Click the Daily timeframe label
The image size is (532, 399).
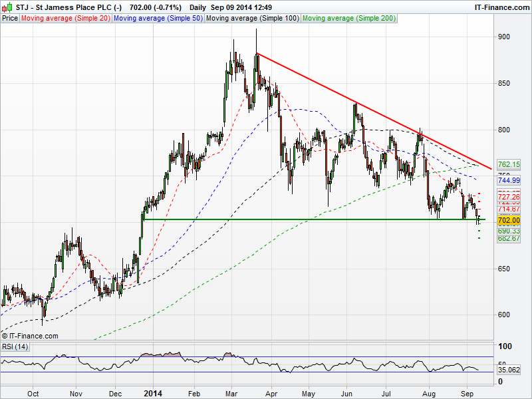198,7
